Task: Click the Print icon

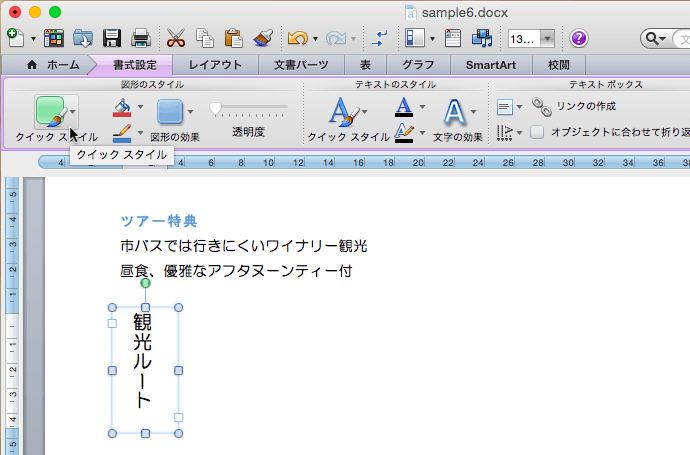Action: click(141, 38)
